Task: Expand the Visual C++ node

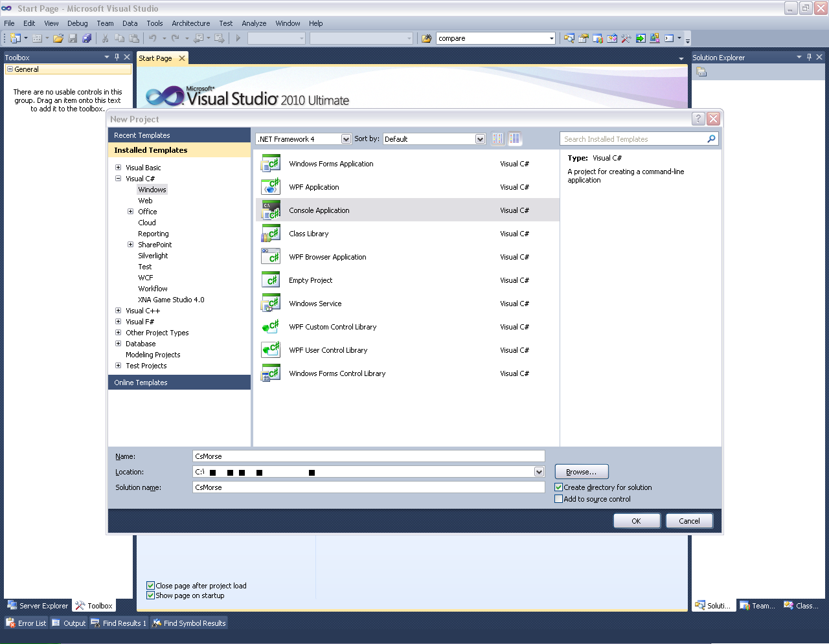Action: (118, 311)
